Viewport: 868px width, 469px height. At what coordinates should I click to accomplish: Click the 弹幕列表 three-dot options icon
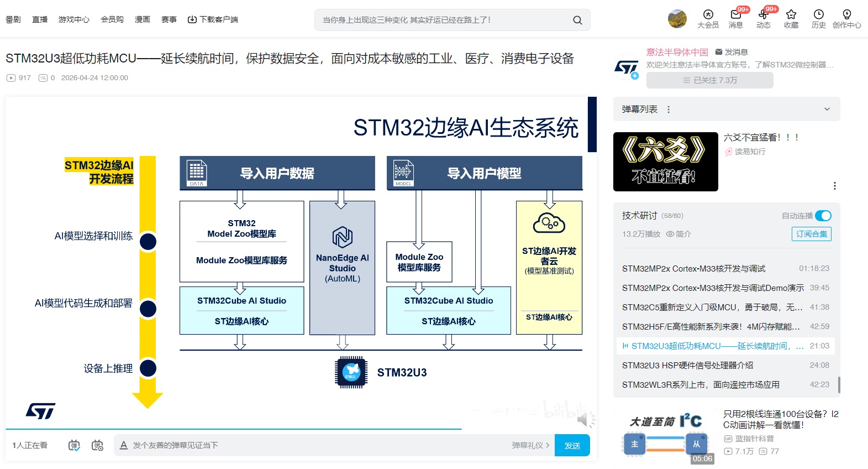(669, 110)
